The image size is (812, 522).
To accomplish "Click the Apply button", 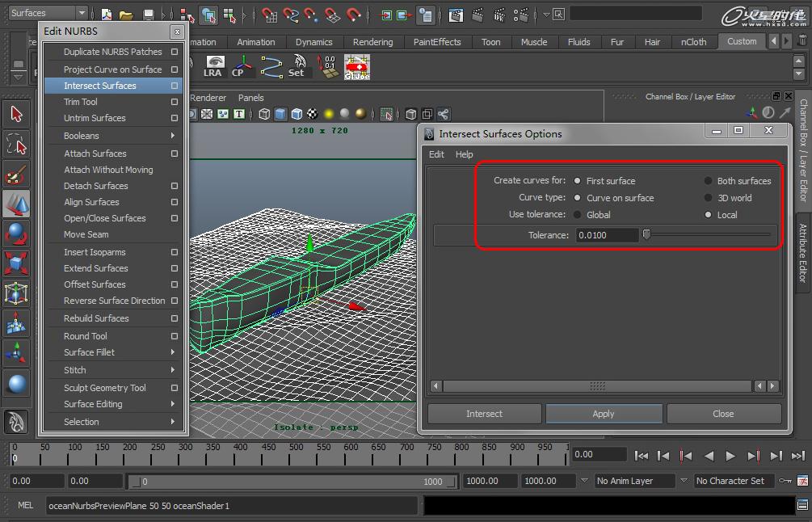I will [x=604, y=414].
